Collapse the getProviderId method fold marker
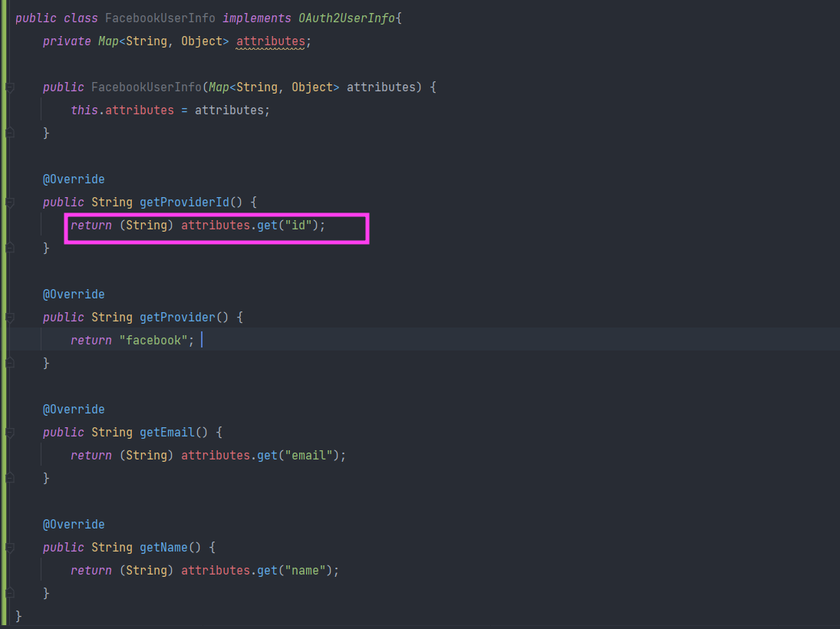Viewport: 840px width, 629px height. click(10, 203)
